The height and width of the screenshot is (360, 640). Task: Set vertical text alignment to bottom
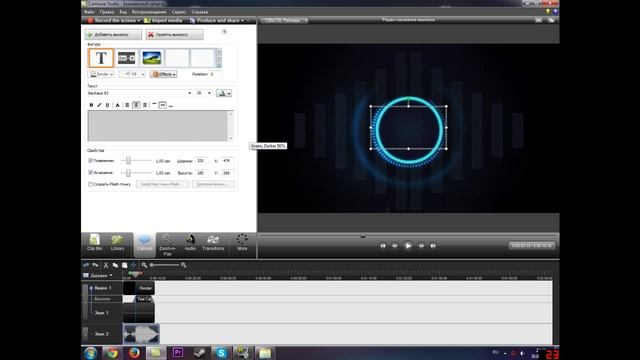(x=171, y=105)
